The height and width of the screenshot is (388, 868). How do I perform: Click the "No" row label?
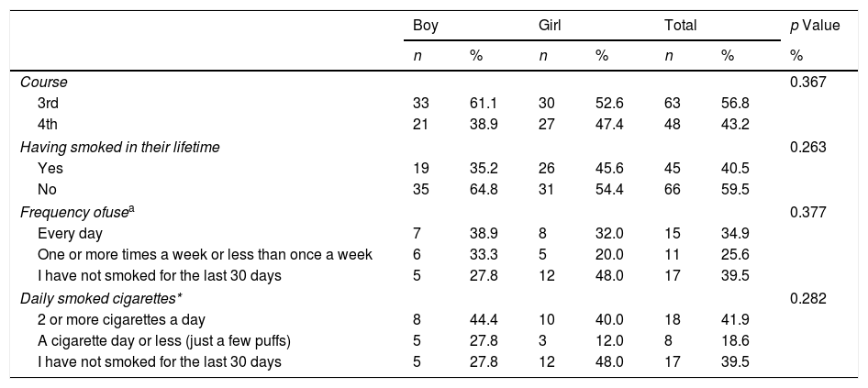[48, 190]
